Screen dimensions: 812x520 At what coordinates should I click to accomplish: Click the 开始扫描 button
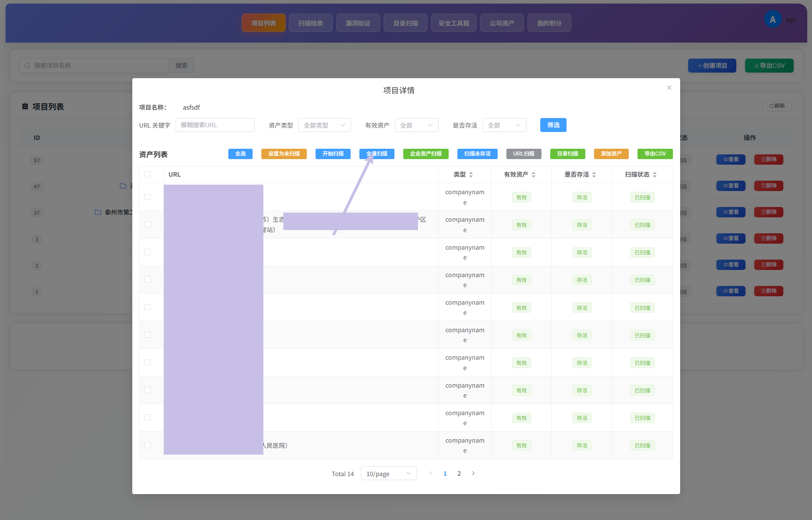pos(333,154)
